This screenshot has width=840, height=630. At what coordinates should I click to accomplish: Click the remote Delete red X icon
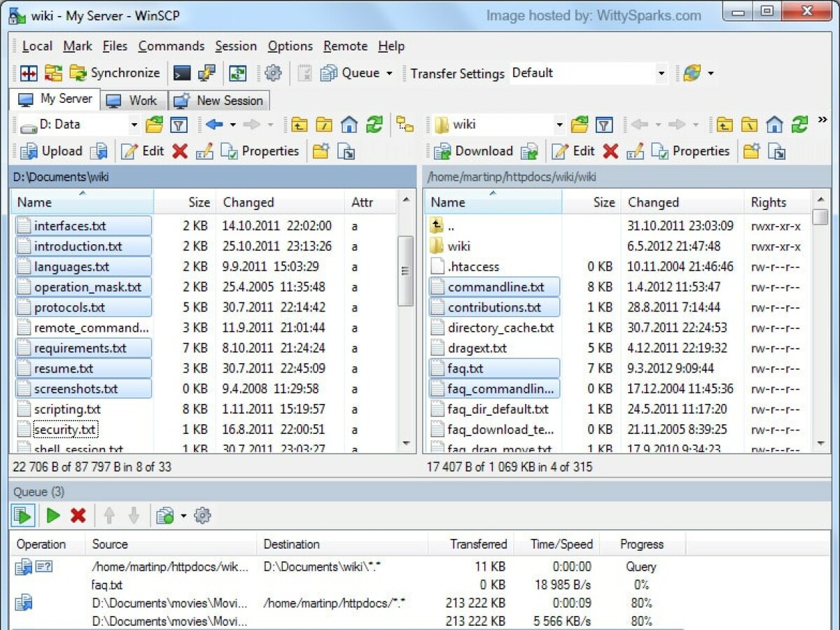tap(610, 151)
